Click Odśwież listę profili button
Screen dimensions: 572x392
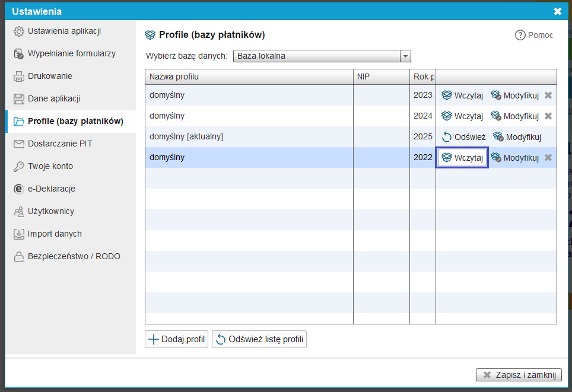point(259,339)
